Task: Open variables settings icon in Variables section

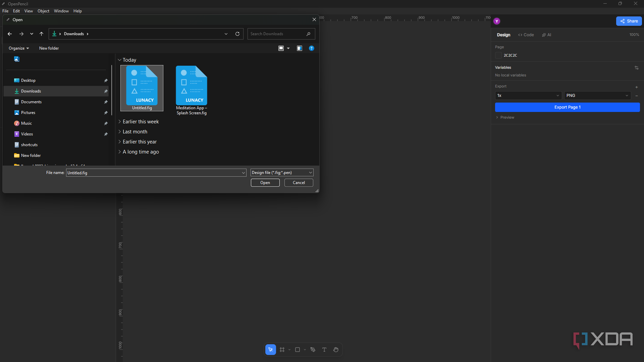Action: 636,68
